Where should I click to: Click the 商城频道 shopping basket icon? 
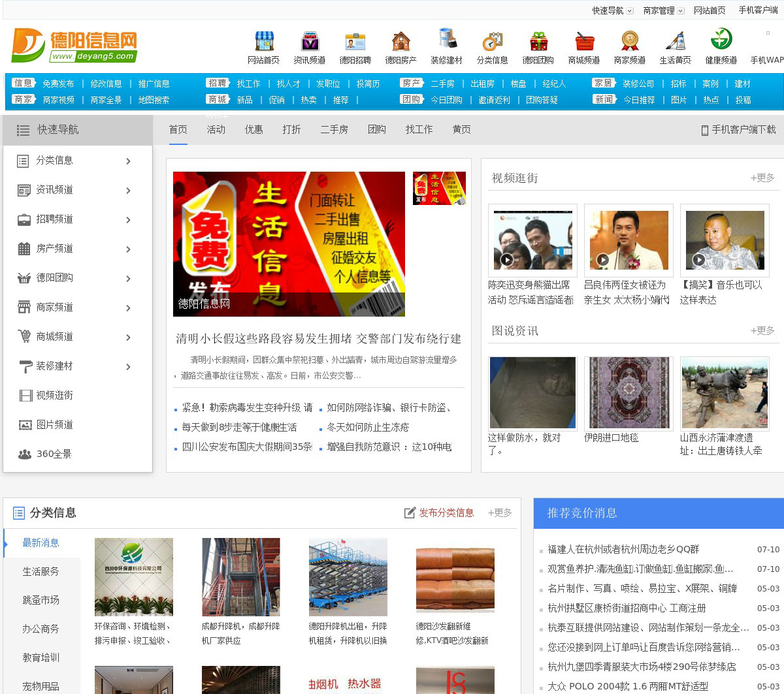583,42
